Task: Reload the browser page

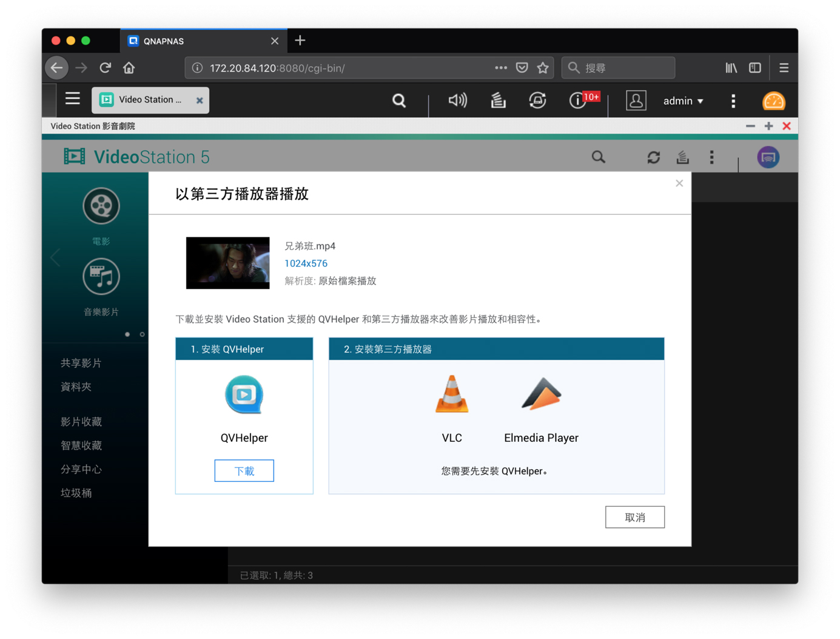Action: click(106, 67)
